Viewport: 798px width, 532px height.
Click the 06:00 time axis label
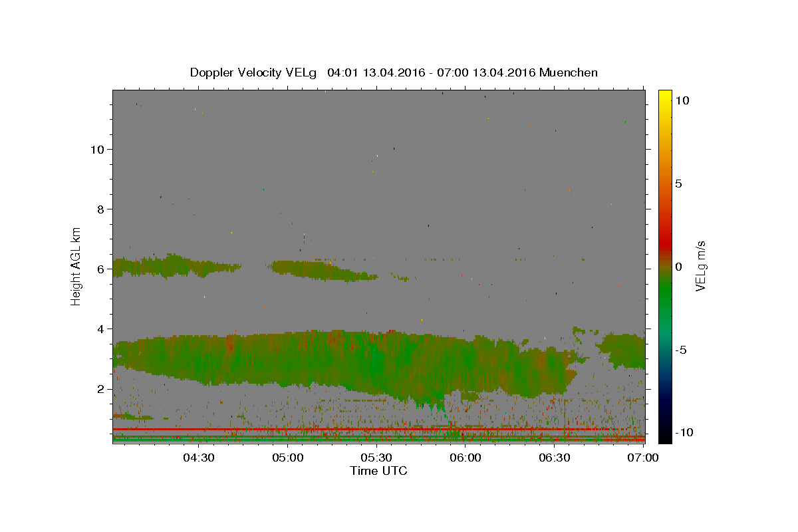click(x=465, y=458)
